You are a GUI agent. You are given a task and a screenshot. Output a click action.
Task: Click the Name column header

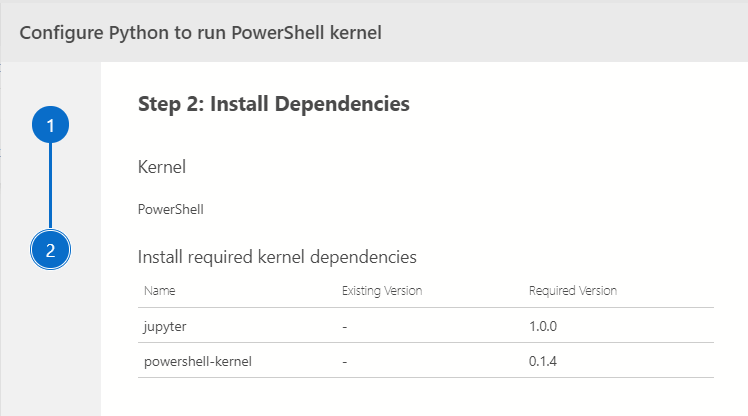point(160,291)
